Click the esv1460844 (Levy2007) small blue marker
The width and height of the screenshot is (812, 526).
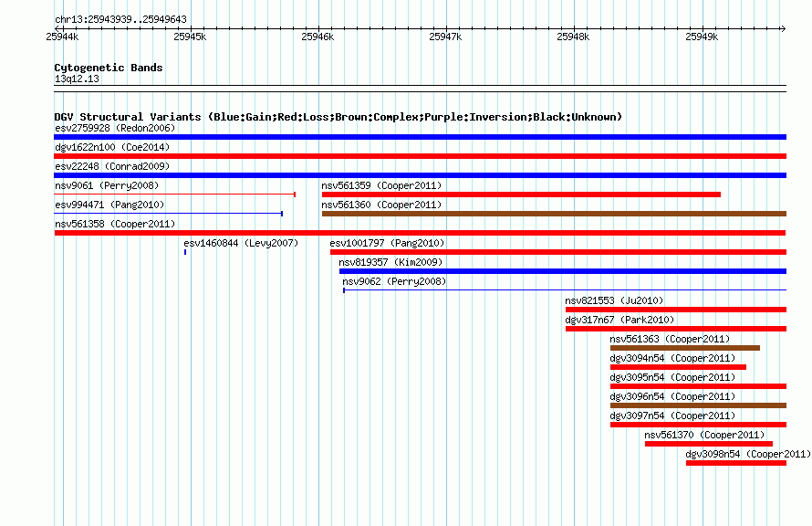click(185, 252)
